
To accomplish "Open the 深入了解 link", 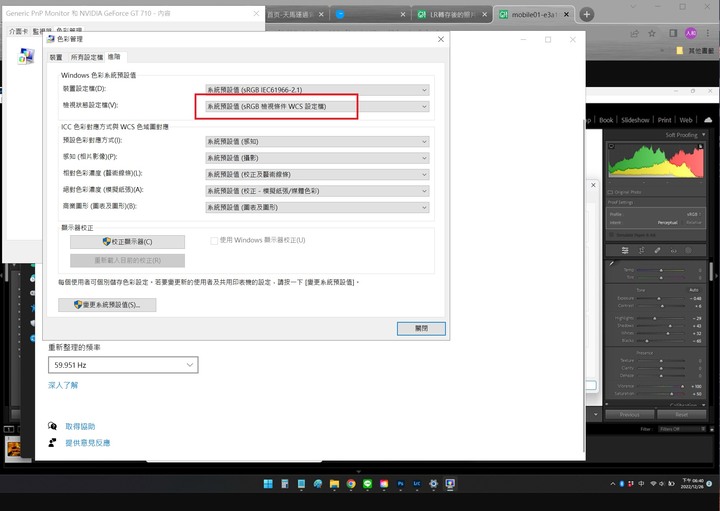I will tap(63, 385).
